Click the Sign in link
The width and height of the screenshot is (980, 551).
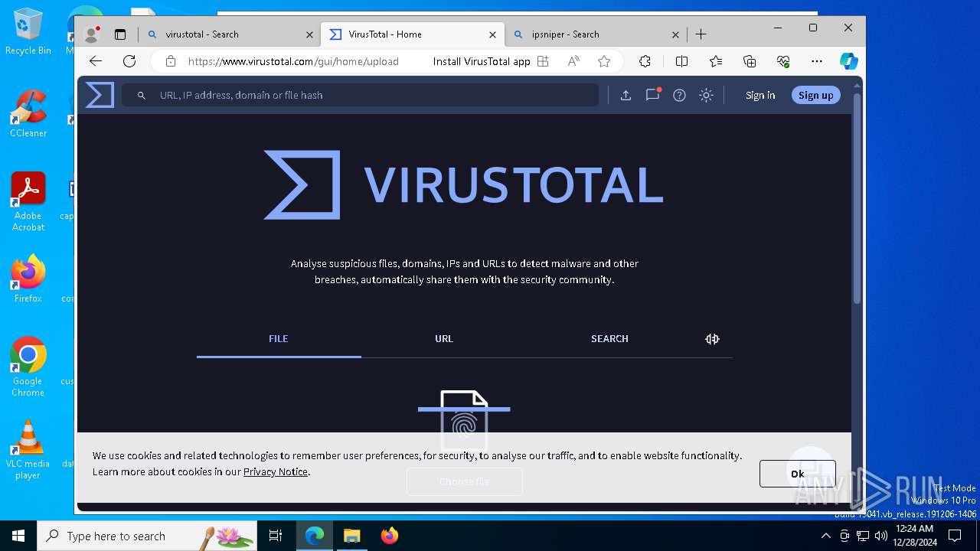coord(760,95)
